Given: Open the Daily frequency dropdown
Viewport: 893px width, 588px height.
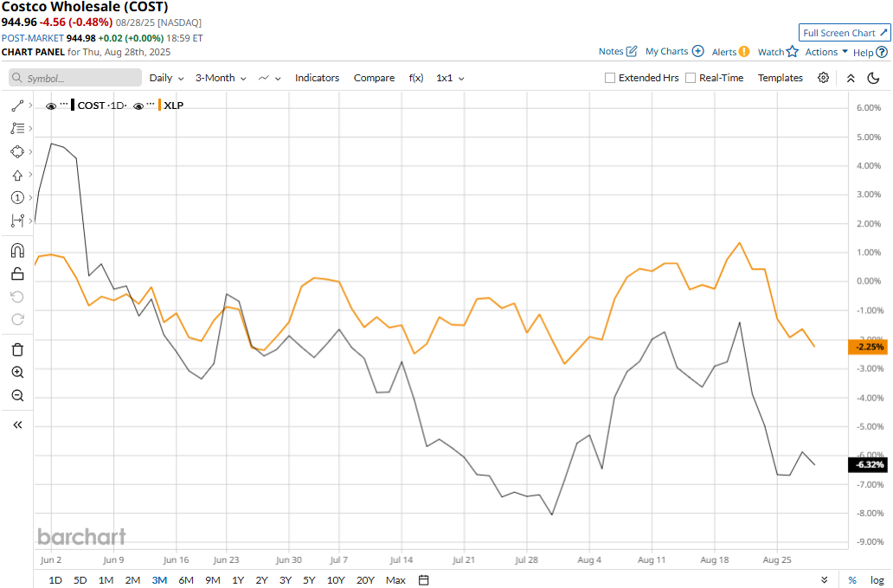Looking at the screenshot, I should coord(166,78).
